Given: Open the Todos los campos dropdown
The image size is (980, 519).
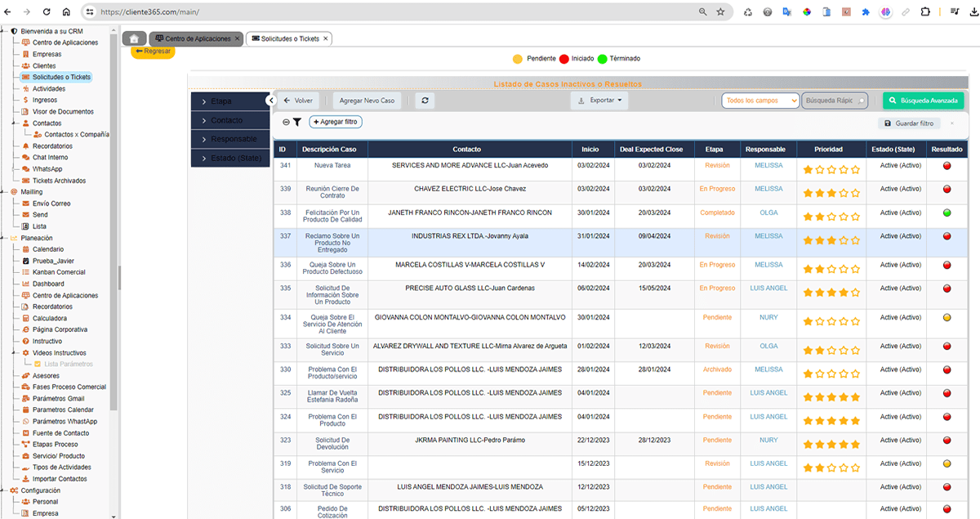Looking at the screenshot, I should click(760, 101).
